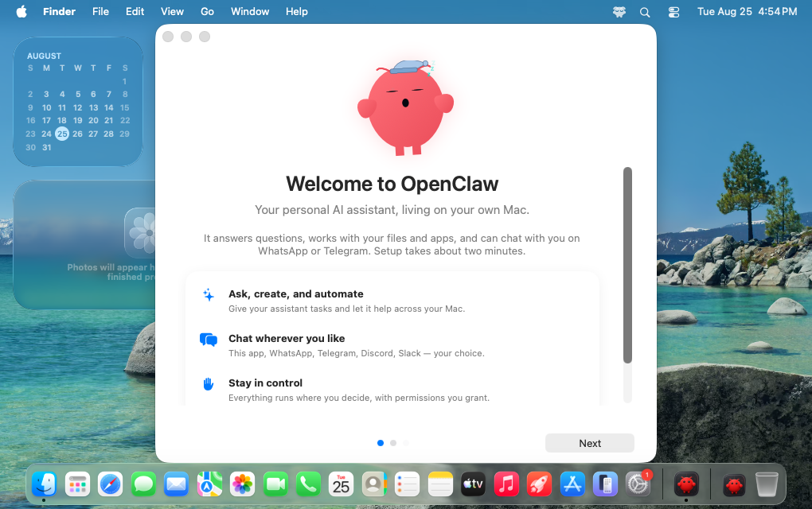Click the Next button in OpenClaw setup
The image size is (812, 509).
pyautogui.click(x=589, y=443)
